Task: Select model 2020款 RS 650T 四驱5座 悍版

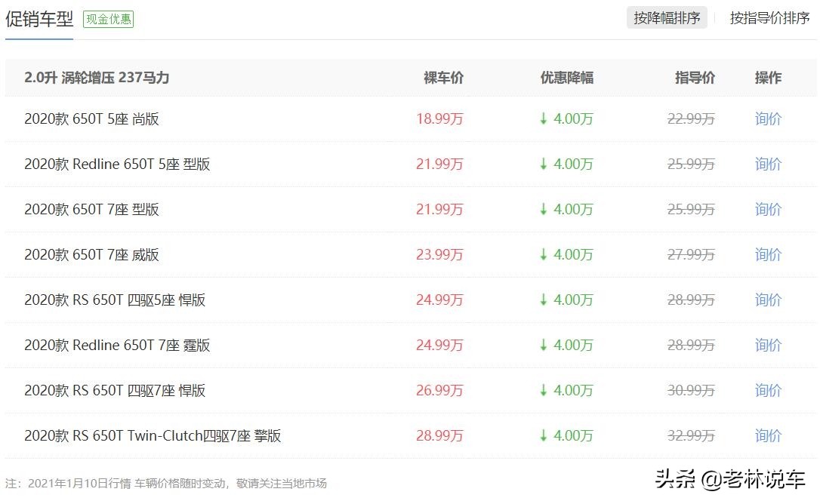Action: [x=115, y=300]
